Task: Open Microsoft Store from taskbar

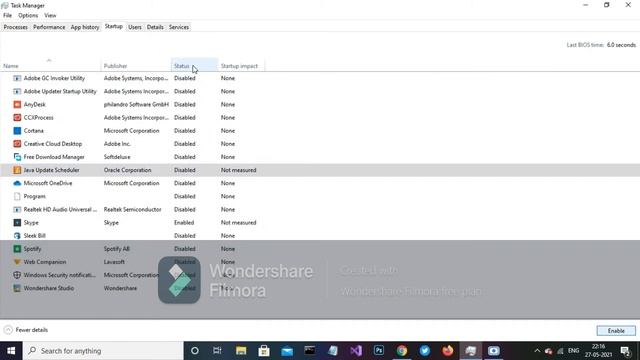Action: coord(264,351)
